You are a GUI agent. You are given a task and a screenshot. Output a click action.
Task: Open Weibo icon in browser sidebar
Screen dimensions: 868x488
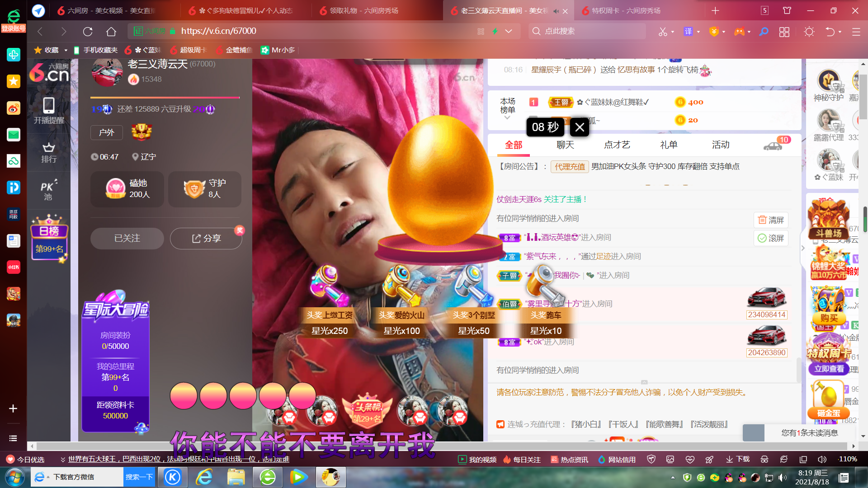pos(14,108)
